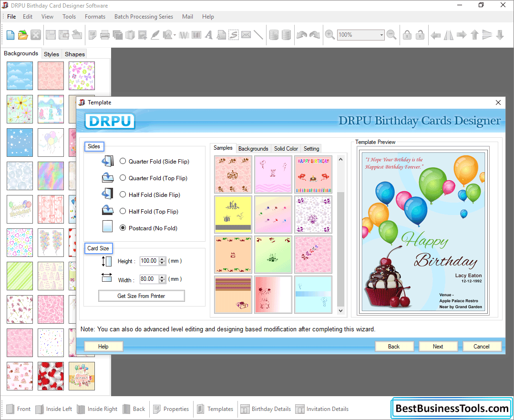Click the redo arrow icon

pos(315,35)
